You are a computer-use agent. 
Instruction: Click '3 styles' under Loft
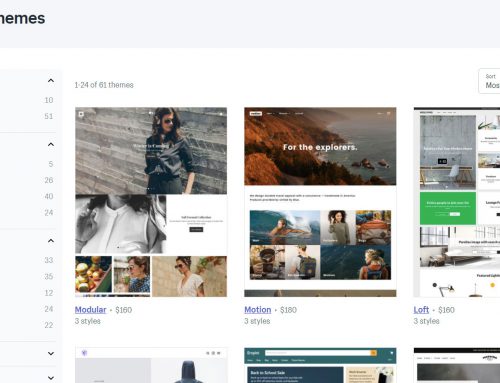(426, 321)
